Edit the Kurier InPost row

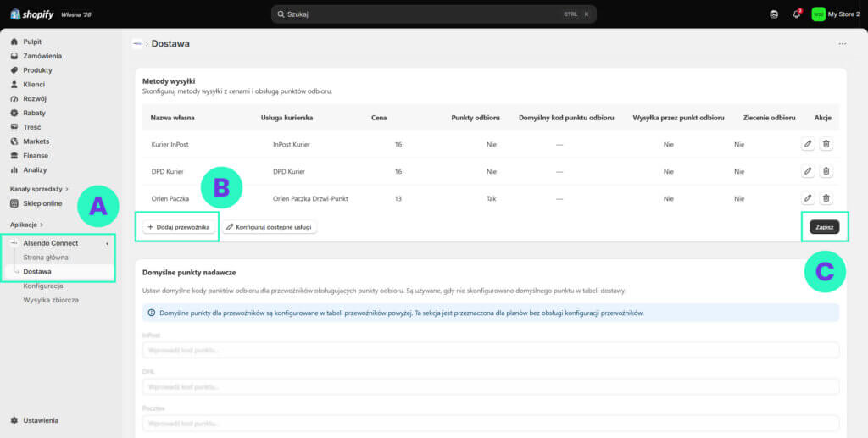pos(808,144)
